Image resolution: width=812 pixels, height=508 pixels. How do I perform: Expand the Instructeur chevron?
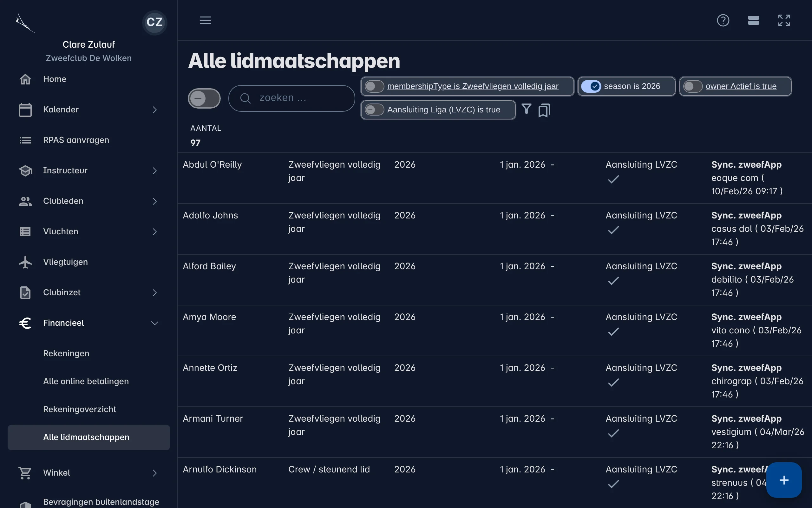point(154,171)
